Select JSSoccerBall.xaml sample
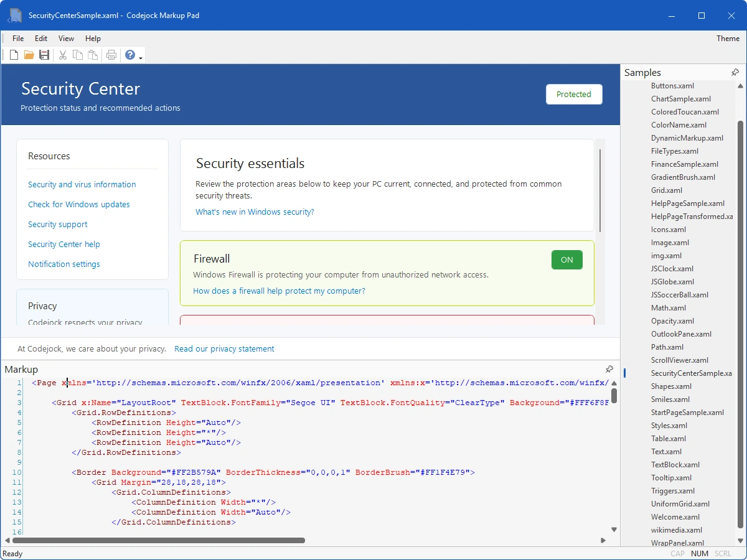The height and width of the screenshot is (560, 747). point(680,295)
